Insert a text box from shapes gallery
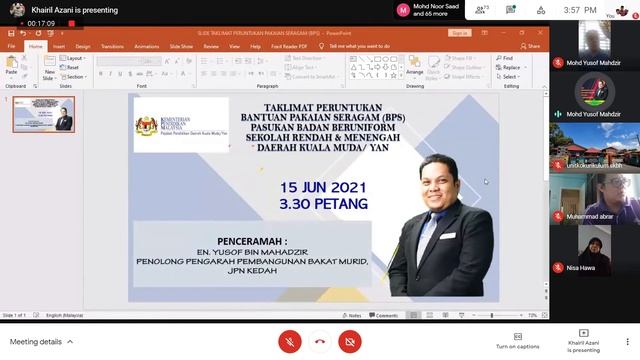Screen dimensions: 640x360 pos(353,59)
